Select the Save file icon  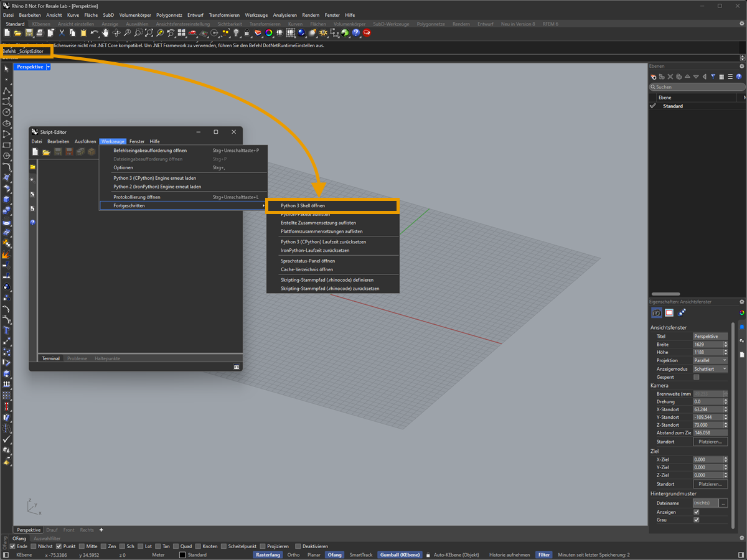click(x=29, y=33)
